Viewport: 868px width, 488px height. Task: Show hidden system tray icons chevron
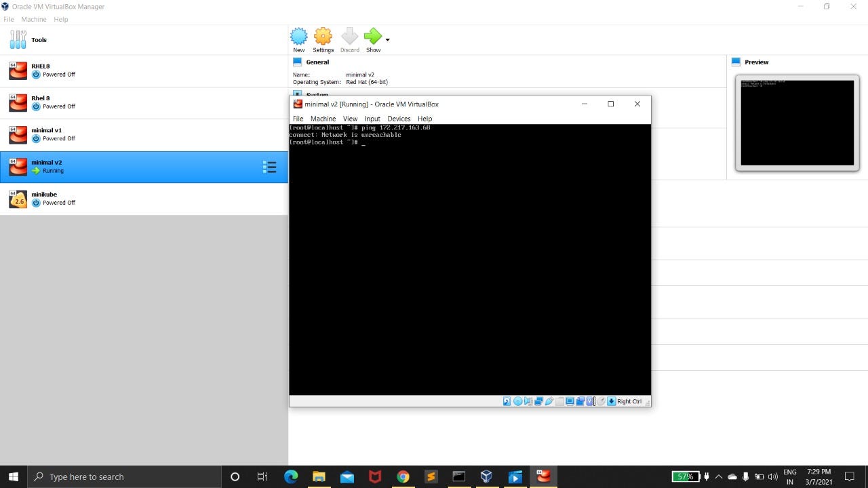[719, 476]
